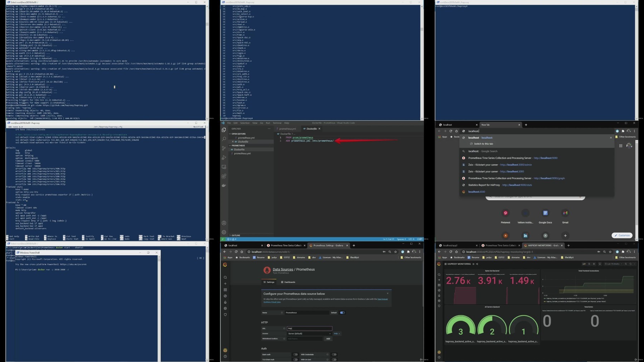
Task: Open the Gmail shortcut on New Tab page
Action: tap(565, 216)
